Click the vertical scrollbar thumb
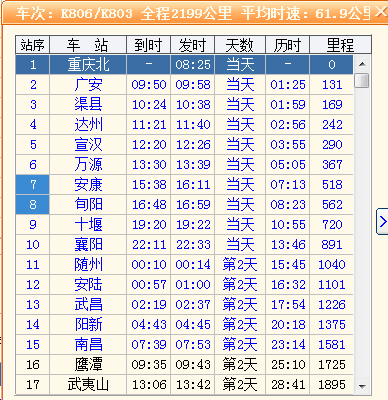 pyautogui.click(x=362, y=81)
